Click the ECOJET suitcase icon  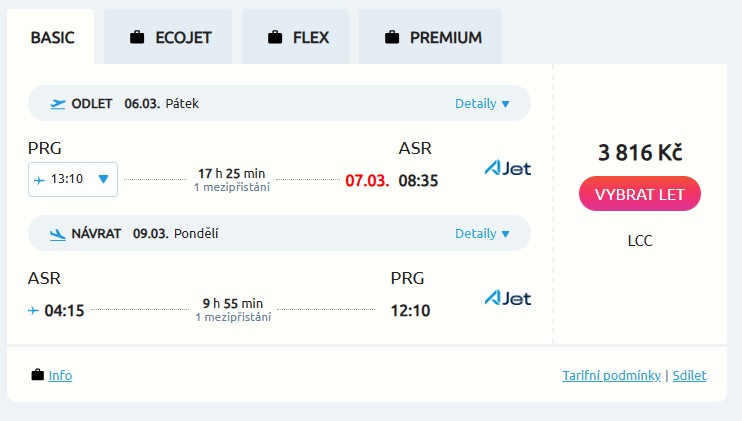tap(138, 38)
